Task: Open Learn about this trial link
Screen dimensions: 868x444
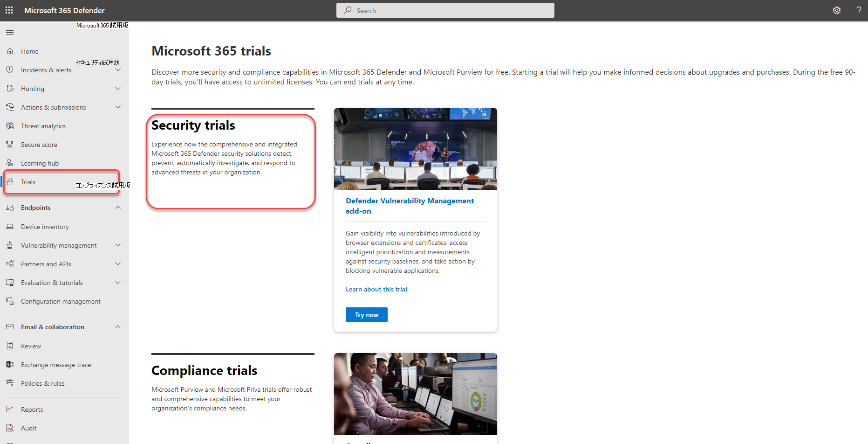Action: pos(376,289)
